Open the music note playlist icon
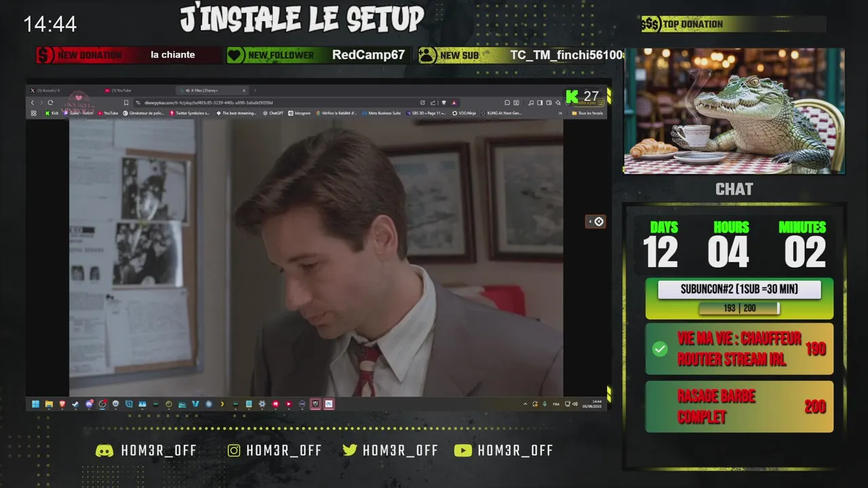Viewport: 868px width, 488px height. 531,102
